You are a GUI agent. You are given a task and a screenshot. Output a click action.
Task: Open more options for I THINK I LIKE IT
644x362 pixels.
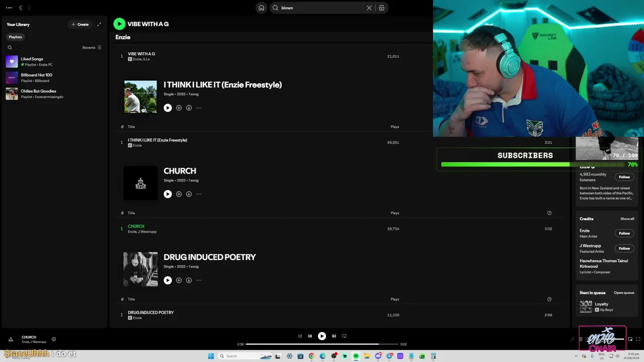click(199, 108)
